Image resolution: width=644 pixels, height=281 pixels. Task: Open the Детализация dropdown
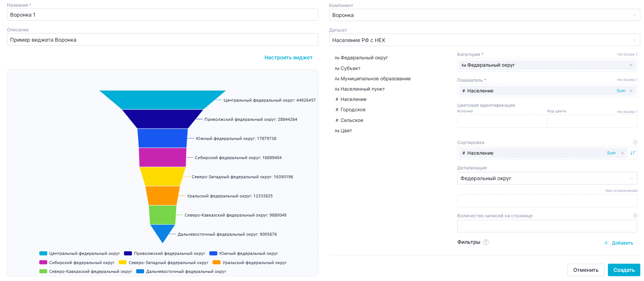point(547,179)
